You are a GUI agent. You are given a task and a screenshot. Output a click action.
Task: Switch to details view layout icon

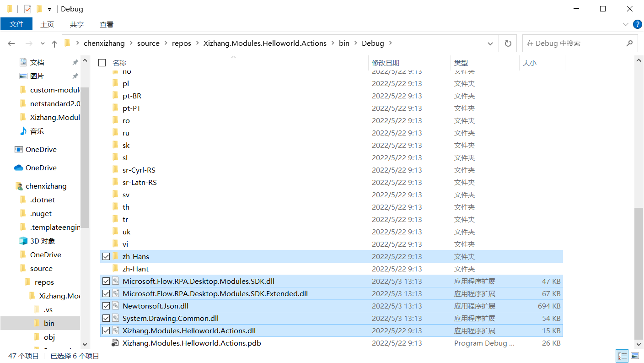pos(623,356)
